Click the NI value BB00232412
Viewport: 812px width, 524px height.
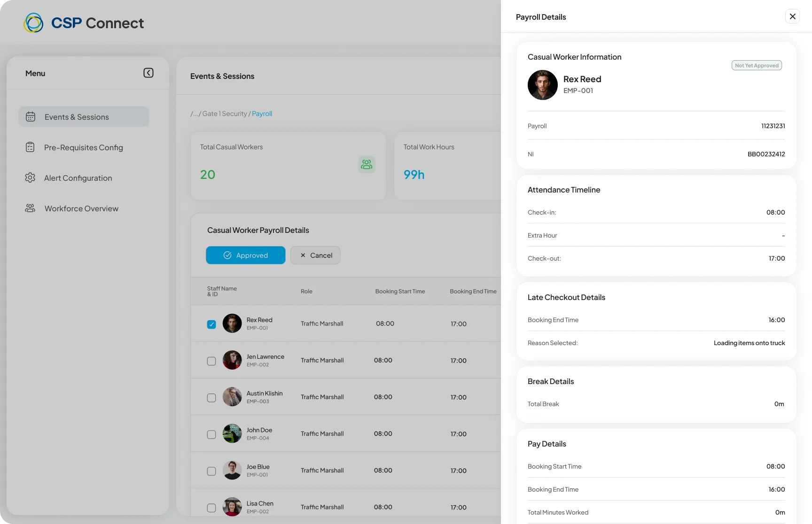click(x=766, y=154)
